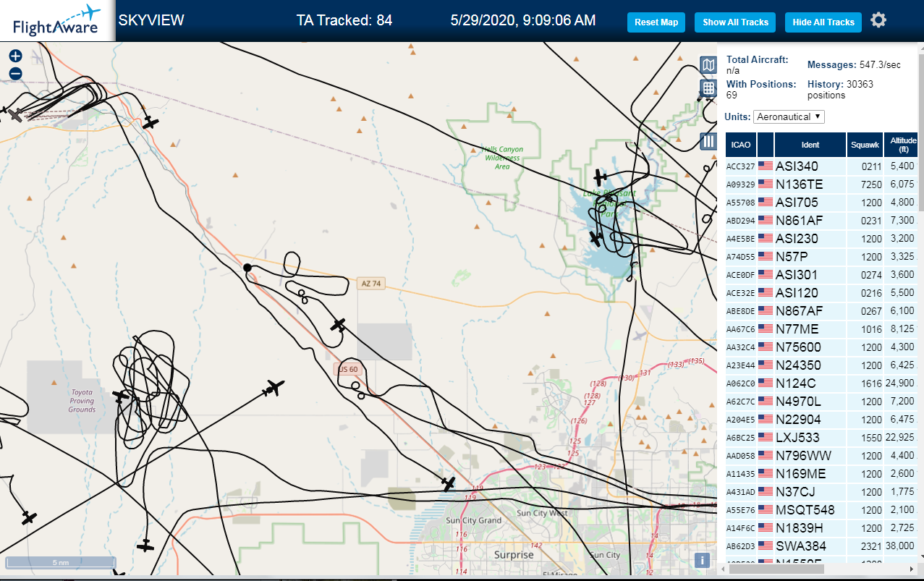Select N1839H aircraft row
This screenshot has height=581, width=924.
click(x=821, y=528)
